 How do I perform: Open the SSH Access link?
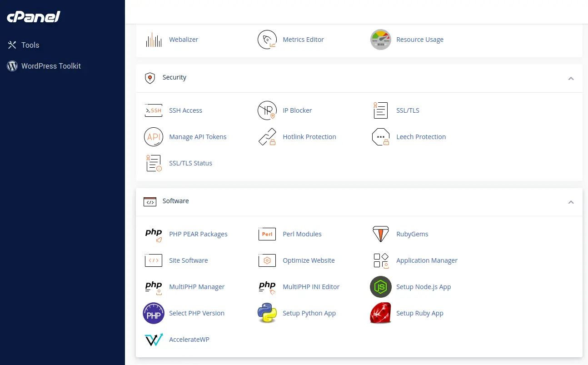tap(185, 110)
